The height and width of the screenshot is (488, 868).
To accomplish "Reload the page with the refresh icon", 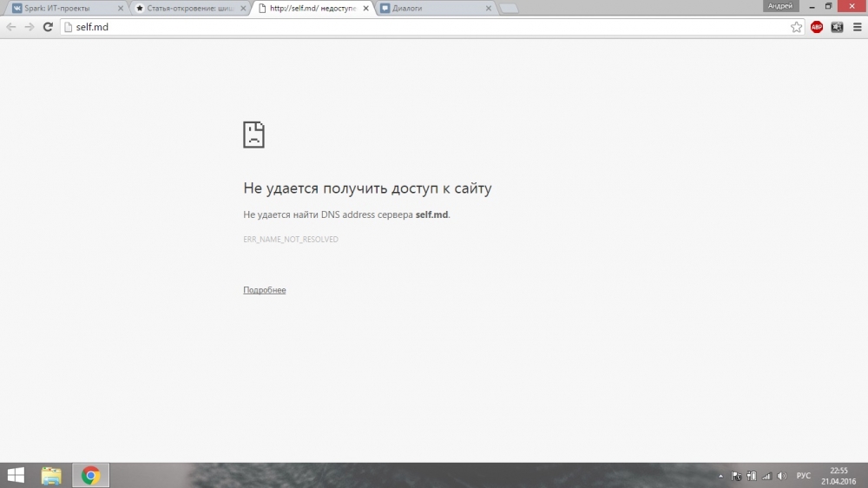I will [48, 27].
